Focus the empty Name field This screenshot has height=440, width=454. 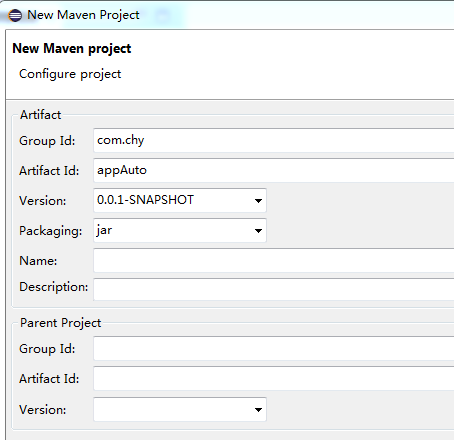click(274, 260)
